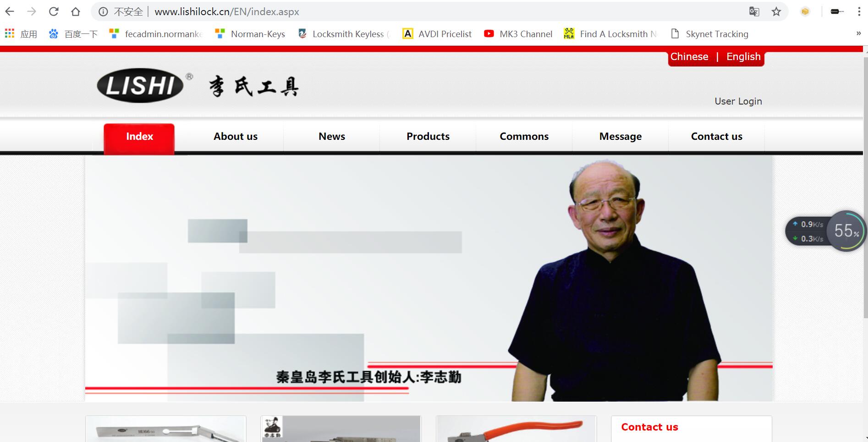Open Locksmith Keyless bookmark
Screen dimensions: 868x442
pos(344,34)
